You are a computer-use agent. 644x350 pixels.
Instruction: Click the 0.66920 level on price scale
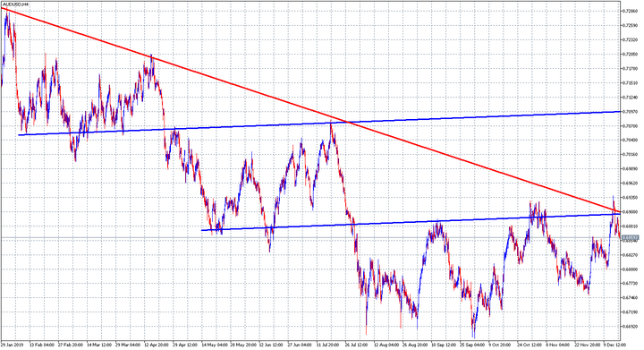pyautogui.click(x=630, y=327)
